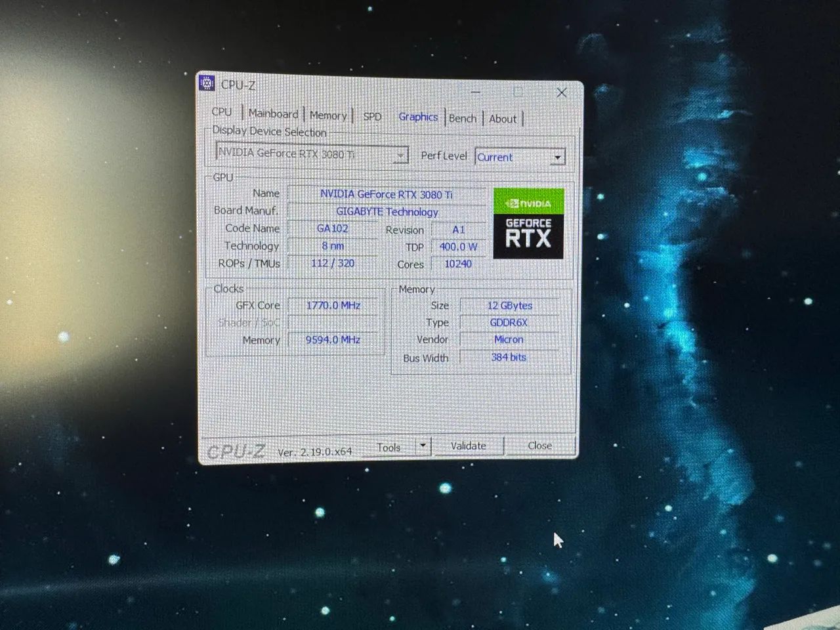Minimize the CPU-Z window

[476, 91]
